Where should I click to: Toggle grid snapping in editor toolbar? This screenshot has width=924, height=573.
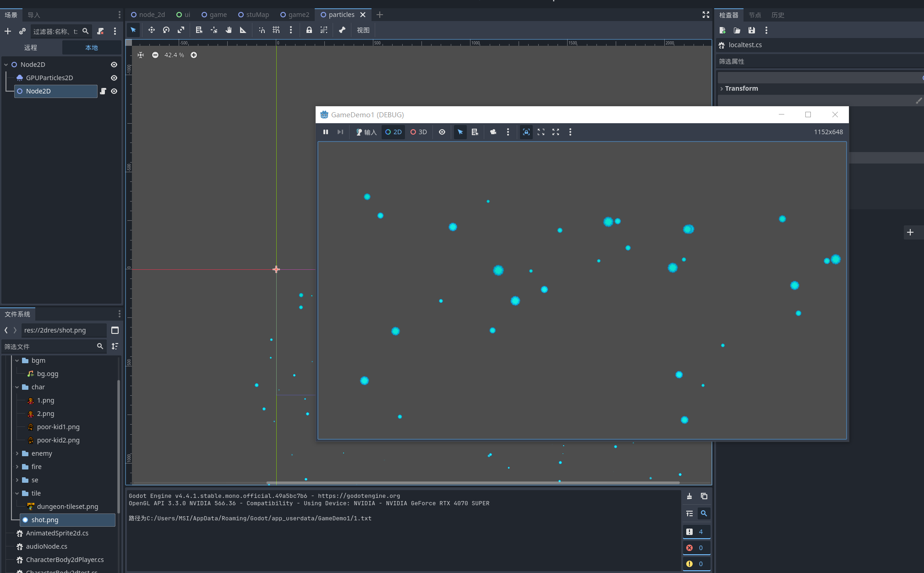[276, 30]
